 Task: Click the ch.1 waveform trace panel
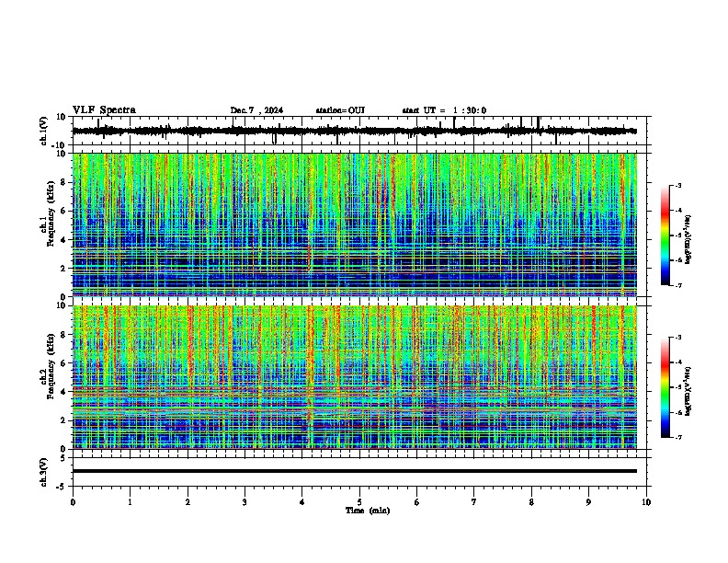click(359, 131)
